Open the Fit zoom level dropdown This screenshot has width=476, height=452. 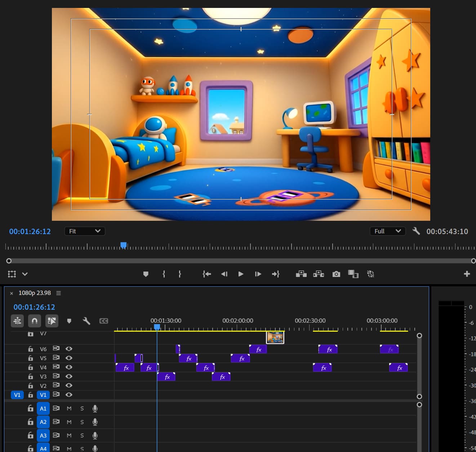click(85, 231)
